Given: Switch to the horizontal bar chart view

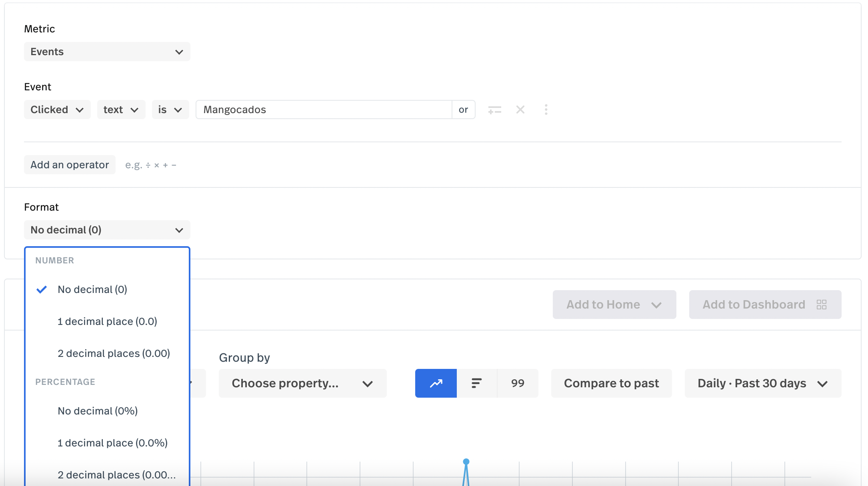Looking at the screenshot, I should click(x=476, y=383).
